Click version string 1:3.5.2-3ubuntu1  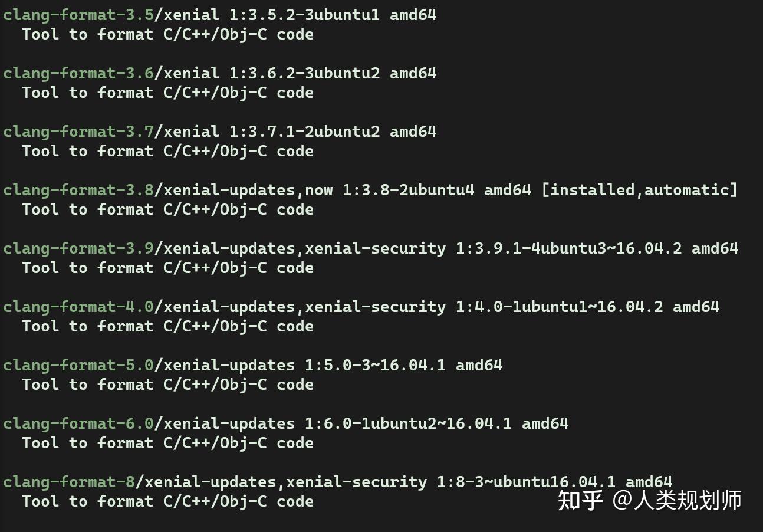(305, 15)
